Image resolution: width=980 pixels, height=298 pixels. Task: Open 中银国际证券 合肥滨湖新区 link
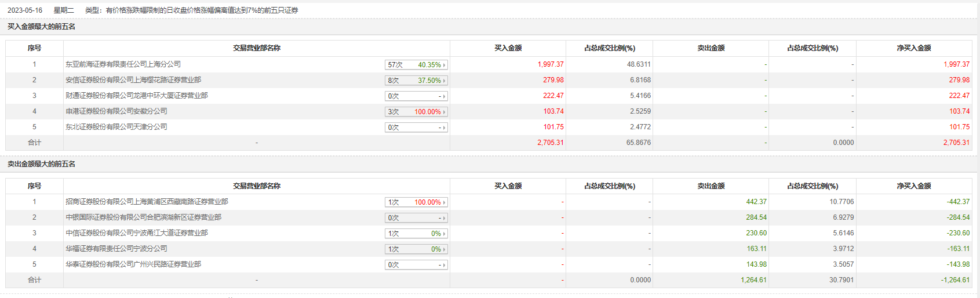143,217
